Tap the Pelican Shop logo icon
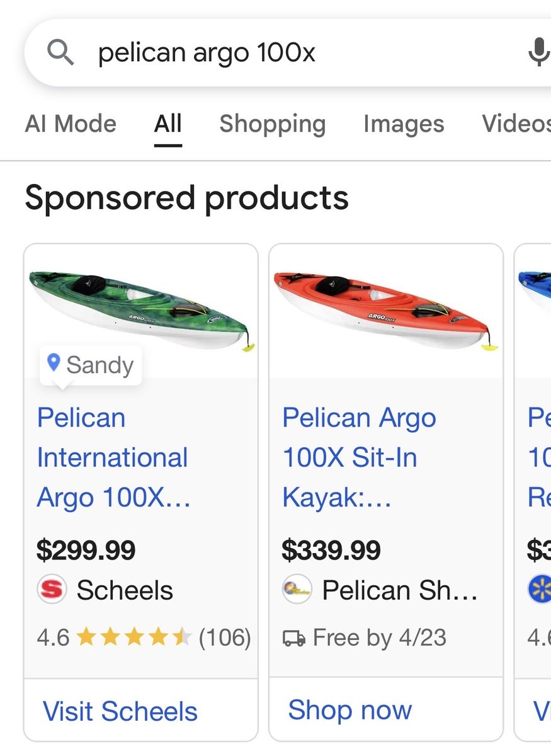This screenshot has width=551, height=756. click(297, 590)
